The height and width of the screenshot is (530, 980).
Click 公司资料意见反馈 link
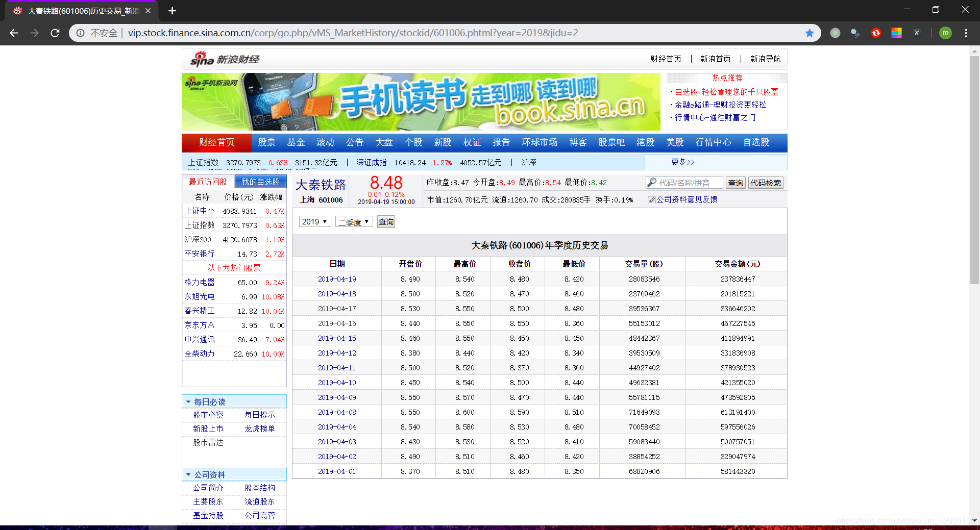pos(687,200)
